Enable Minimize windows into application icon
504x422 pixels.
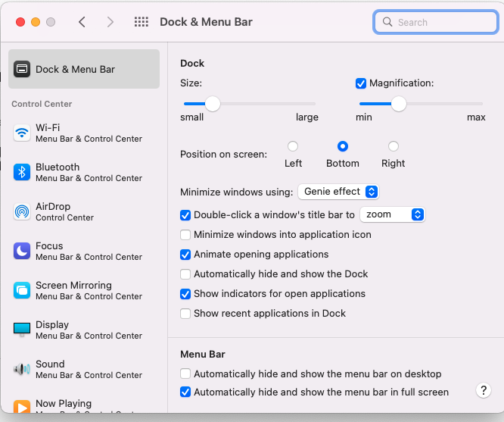[x=185, y=235]
